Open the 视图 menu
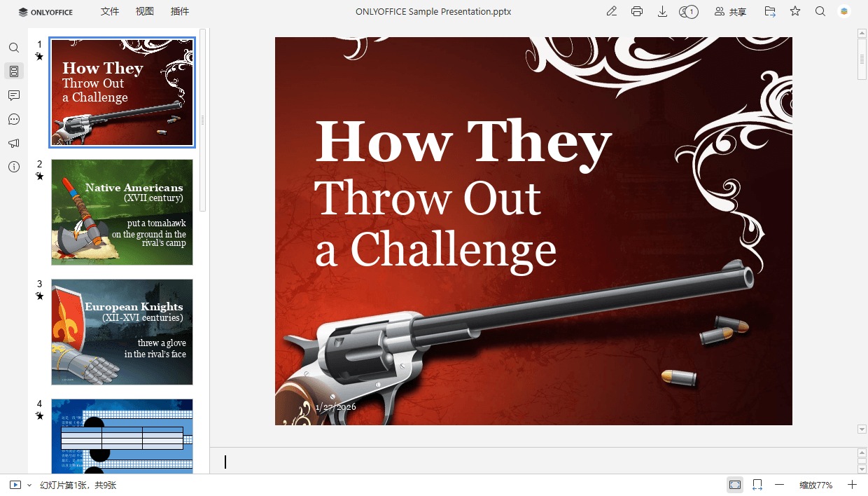 pos(145,11)
